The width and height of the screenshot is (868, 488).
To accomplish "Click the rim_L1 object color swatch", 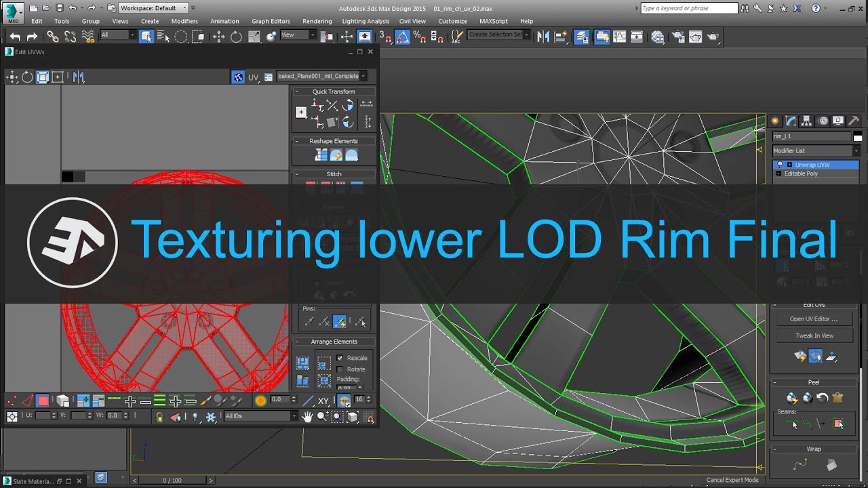I will [x=858, y=136].
